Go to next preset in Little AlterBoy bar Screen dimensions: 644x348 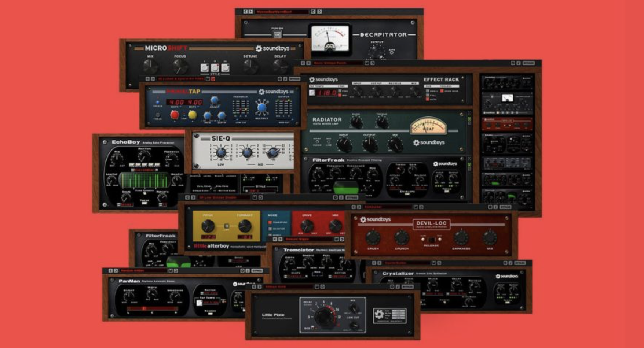[193, 197]
